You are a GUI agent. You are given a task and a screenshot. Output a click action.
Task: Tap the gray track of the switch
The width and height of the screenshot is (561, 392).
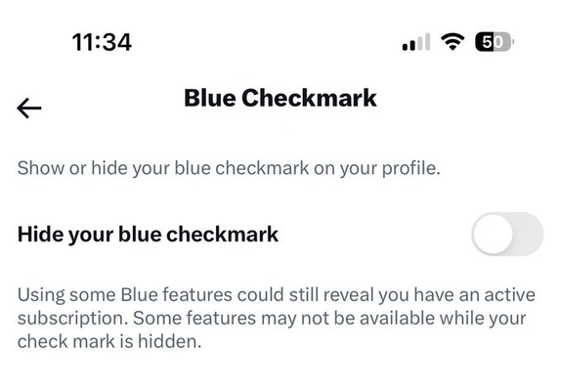530,235
